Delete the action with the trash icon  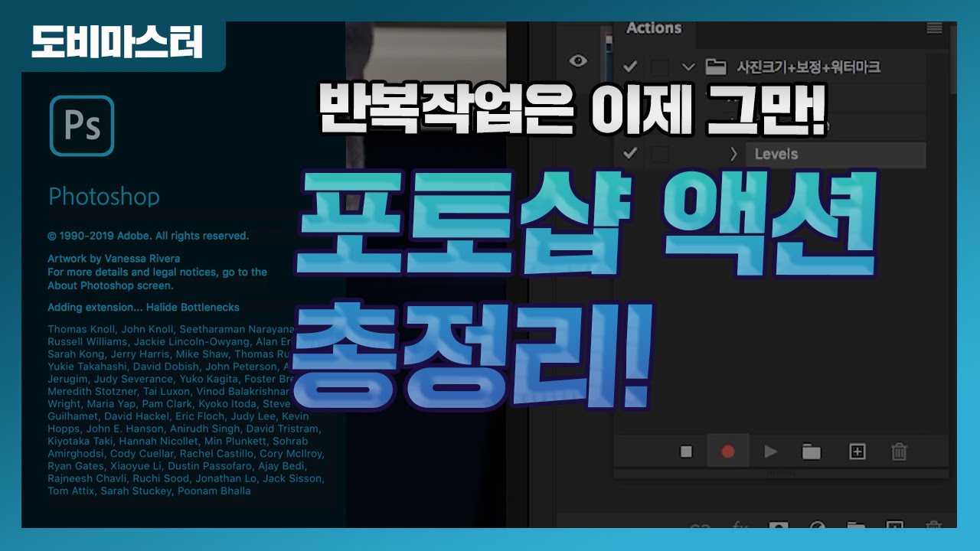pyautogui.click(x=900, y=452)
